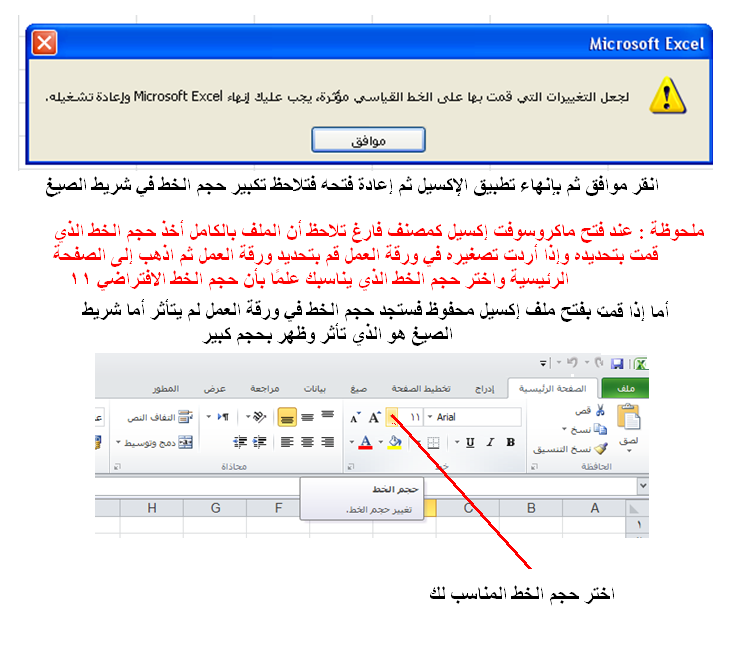Click the Text Direction paragraph icon

[x=223, y=417]
